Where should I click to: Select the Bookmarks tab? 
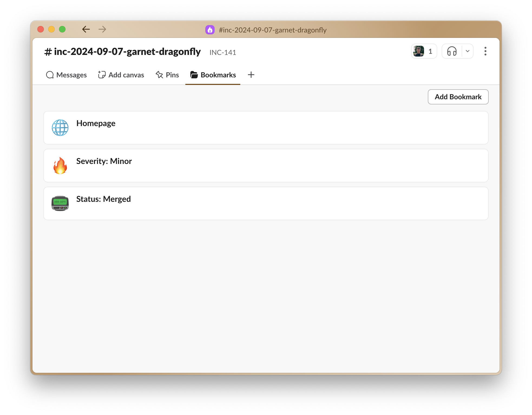coord(213,75)
